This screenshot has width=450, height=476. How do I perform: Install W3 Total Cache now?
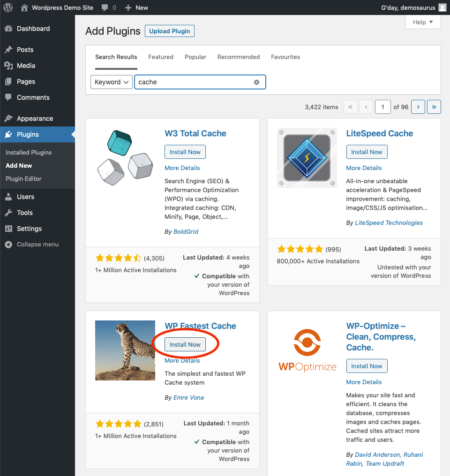(185, 152)
